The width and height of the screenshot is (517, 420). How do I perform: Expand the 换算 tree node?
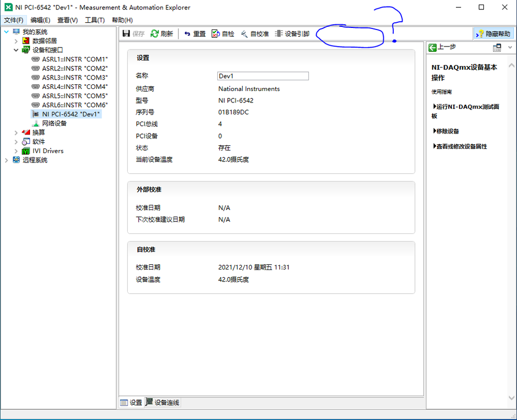tap(16, 132)
